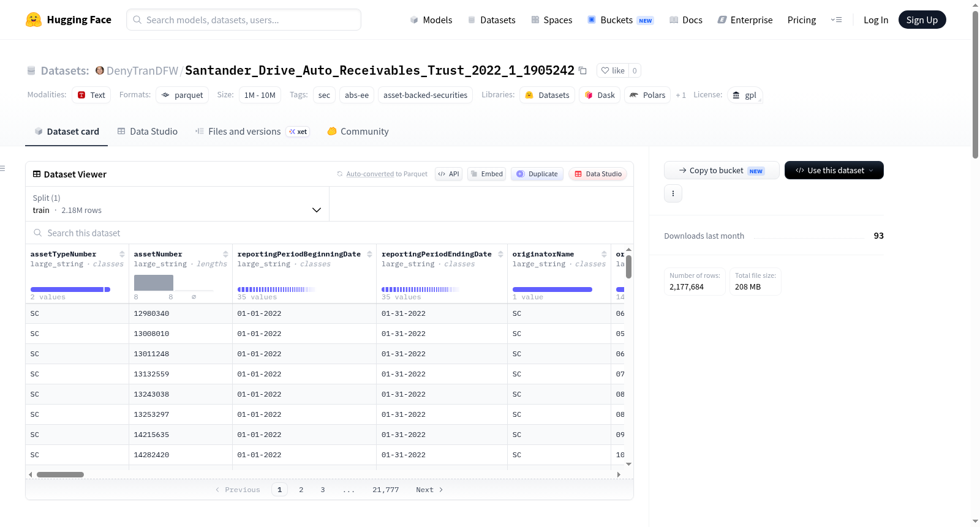Click the sec tag
This screenshot has height=527, width=980.
[x=324, y=95]
